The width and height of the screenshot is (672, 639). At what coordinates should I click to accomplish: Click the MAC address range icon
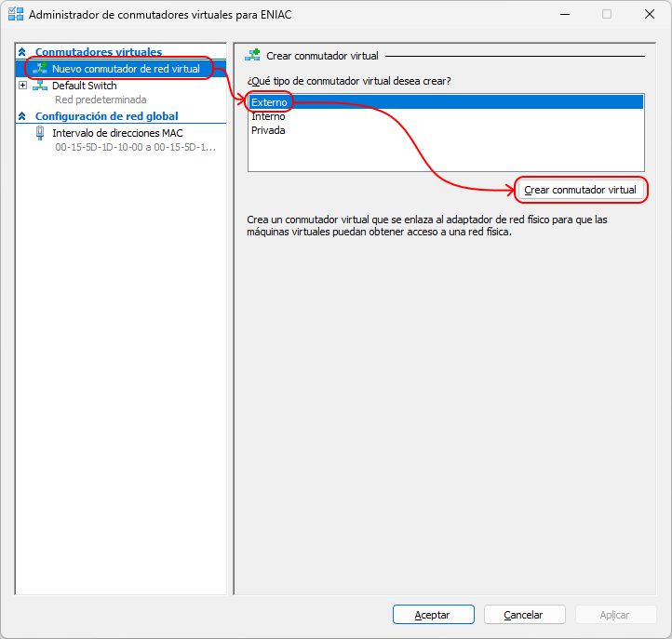pos(40,133)
